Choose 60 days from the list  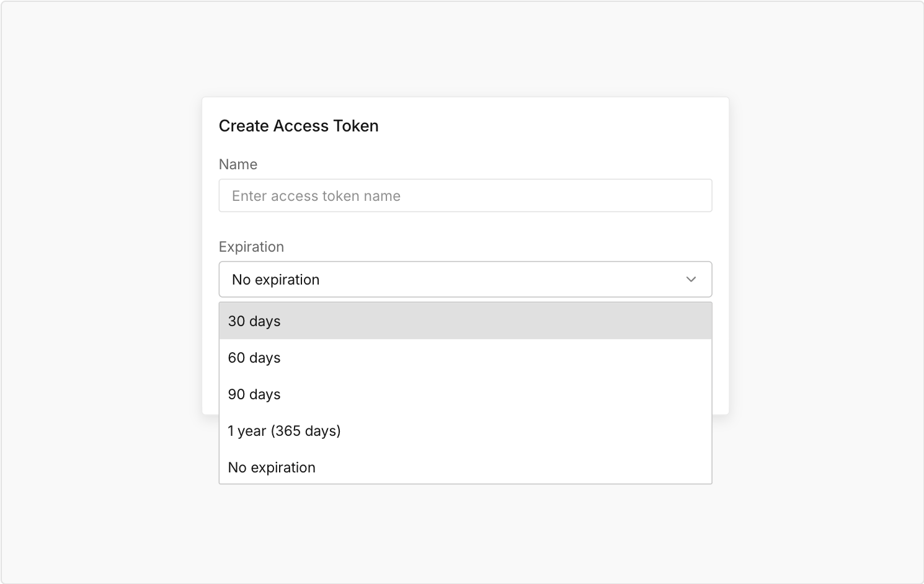coord(465,358)
